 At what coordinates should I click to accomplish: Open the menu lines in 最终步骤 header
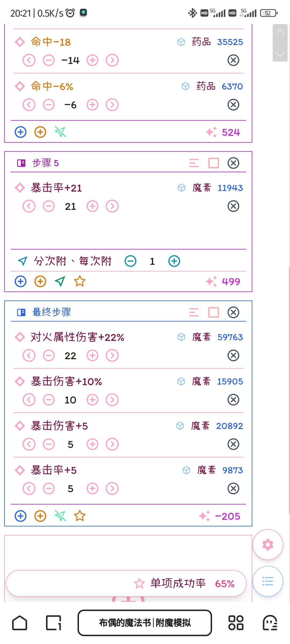click(194, 312)
